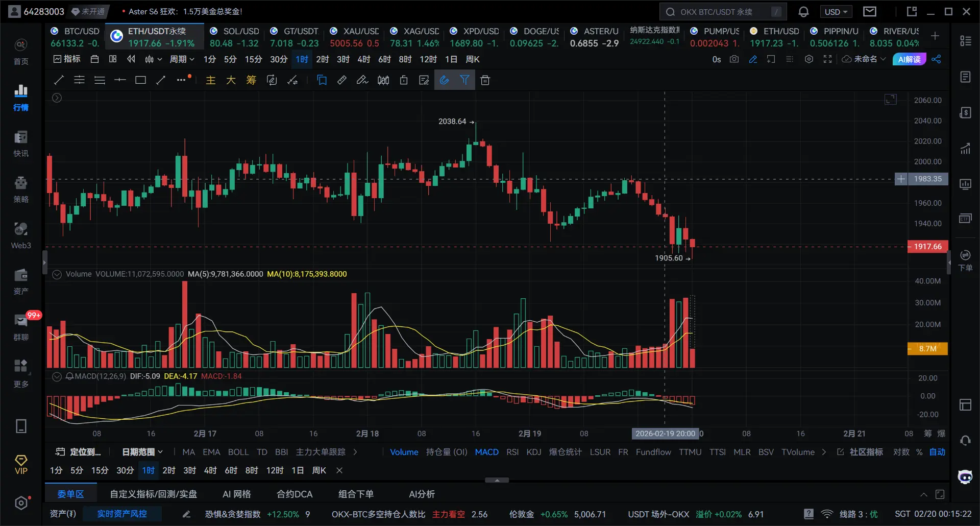Delete all drawings with the trash icon
Viewport: 980px width, 526px height.
pyautogui.click(x=485, y=80)
